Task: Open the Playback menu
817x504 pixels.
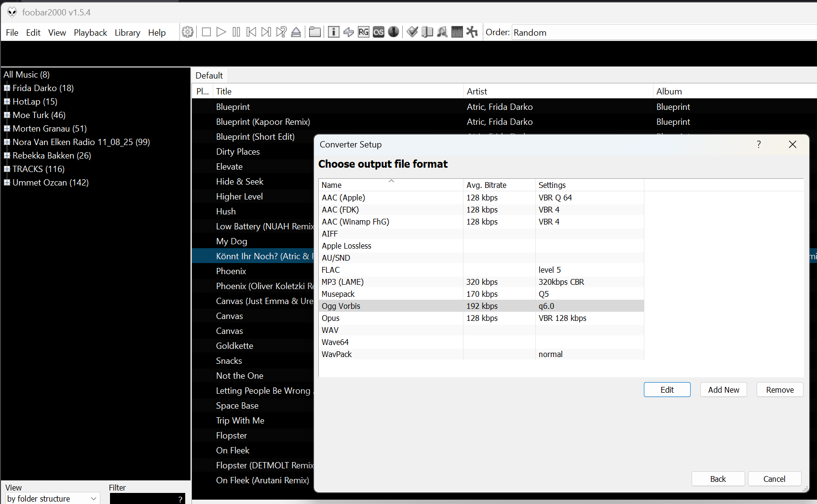Action: tap(90, 32)
